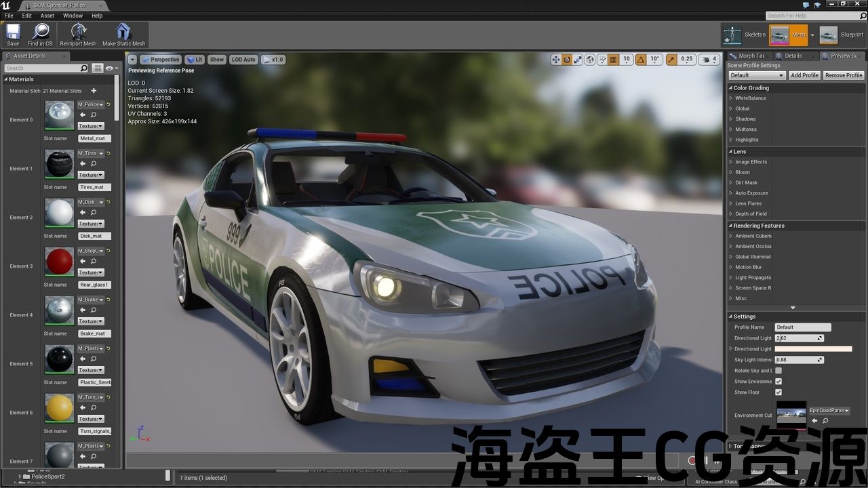Disable the Show Environment checkbox

(778, 382)
